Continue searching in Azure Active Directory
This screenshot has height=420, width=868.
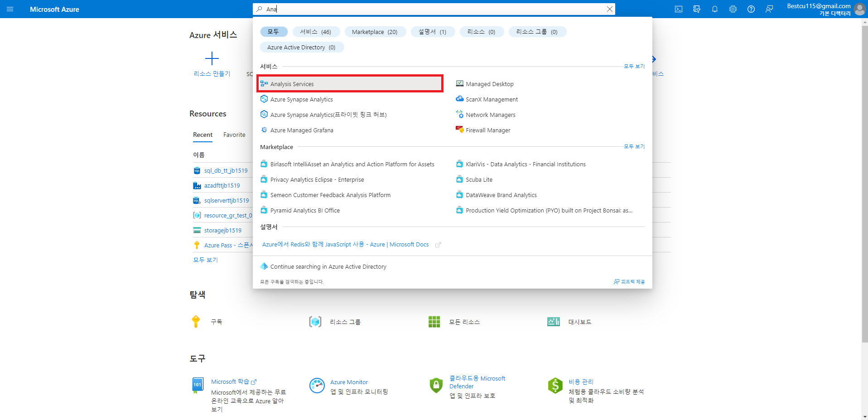pos(328,266)
